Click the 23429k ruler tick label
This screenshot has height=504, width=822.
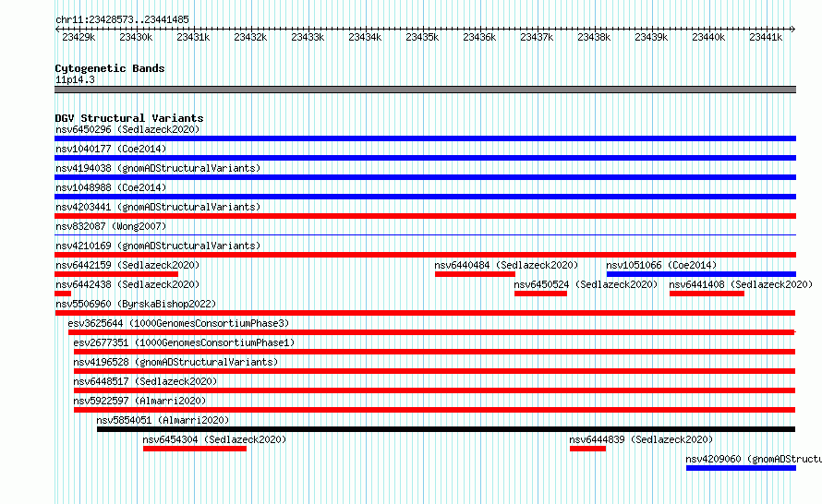pos(79,37)
